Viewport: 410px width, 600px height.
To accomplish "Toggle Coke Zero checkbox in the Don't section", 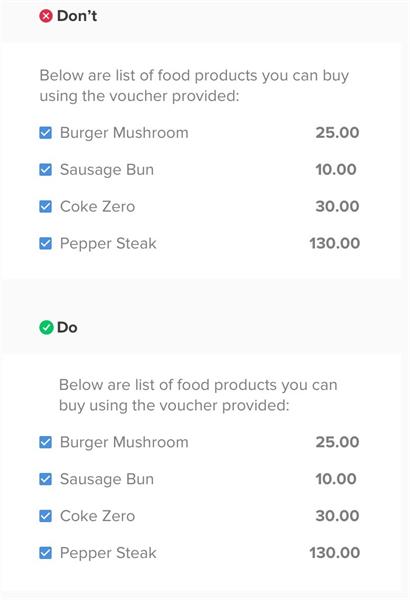I will click(x=46, y=207).
